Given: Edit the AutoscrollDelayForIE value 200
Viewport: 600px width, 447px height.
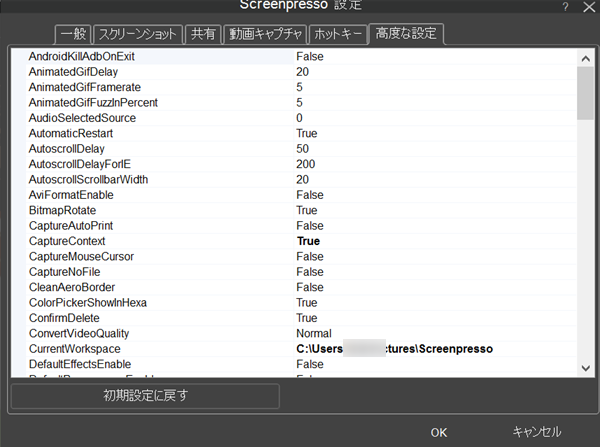Looking at the screenshot, I should pos(305,164).
